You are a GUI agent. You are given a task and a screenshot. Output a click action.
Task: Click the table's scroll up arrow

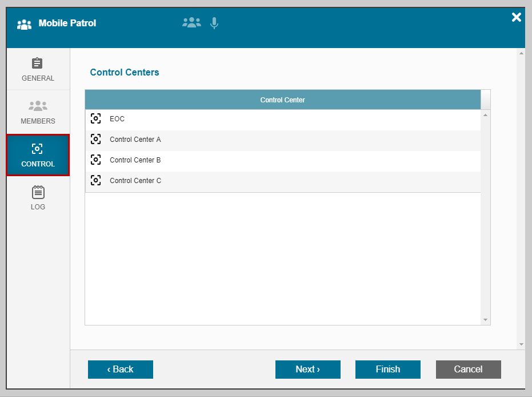point(486,115)
